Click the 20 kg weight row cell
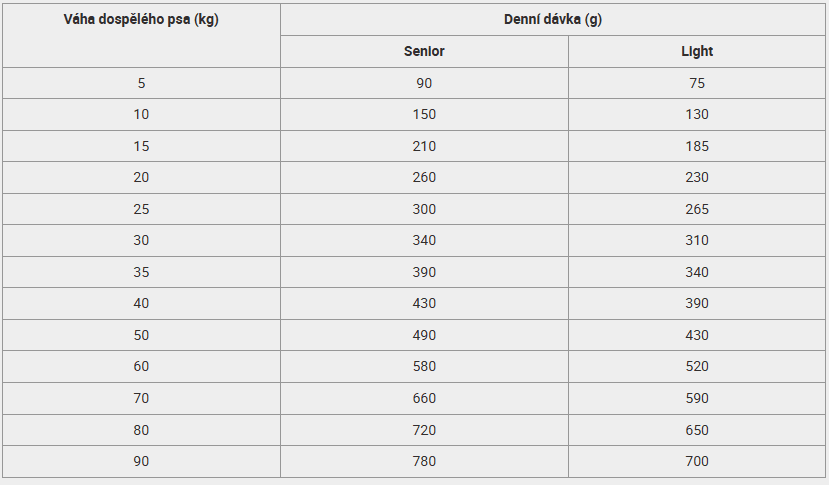The image size is (829, 485). click(x=141, y=177)
